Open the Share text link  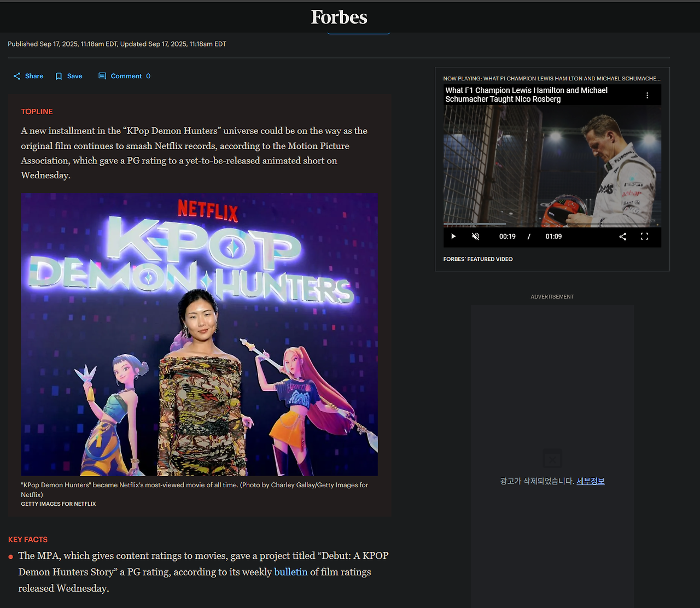tap(34, 77)
